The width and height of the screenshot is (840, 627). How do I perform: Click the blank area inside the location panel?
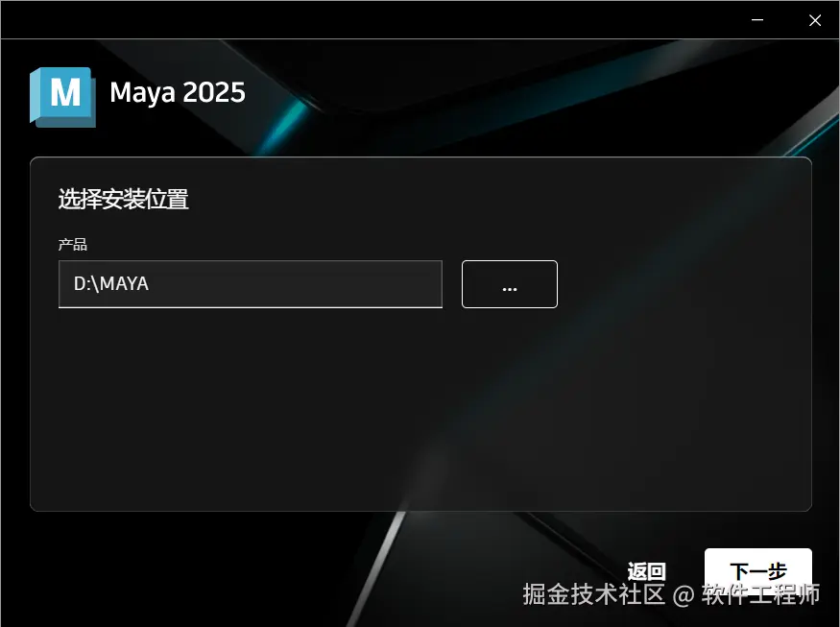[x=420, y=407]
